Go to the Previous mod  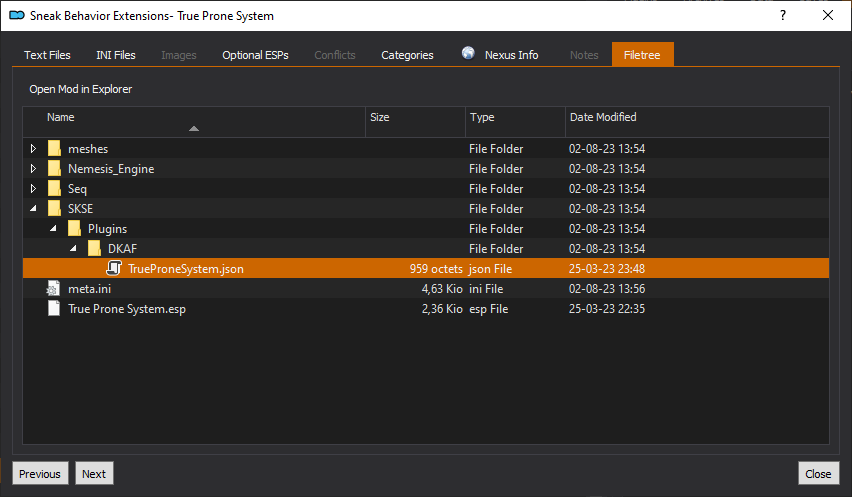[x=40, y=474]
